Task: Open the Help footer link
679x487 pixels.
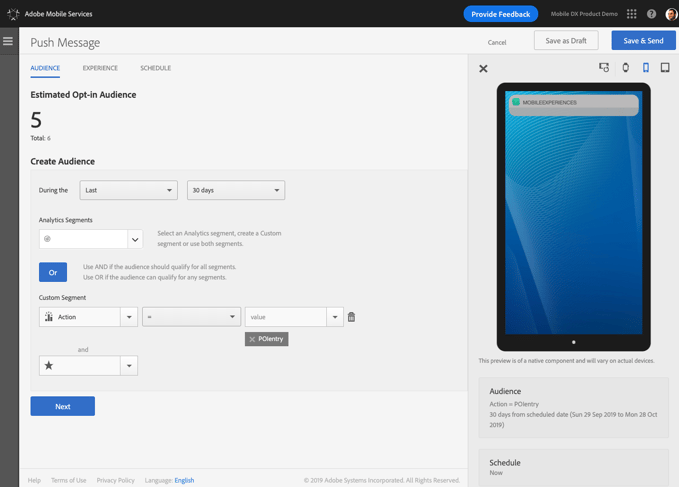Action: (x=34, y=480)
